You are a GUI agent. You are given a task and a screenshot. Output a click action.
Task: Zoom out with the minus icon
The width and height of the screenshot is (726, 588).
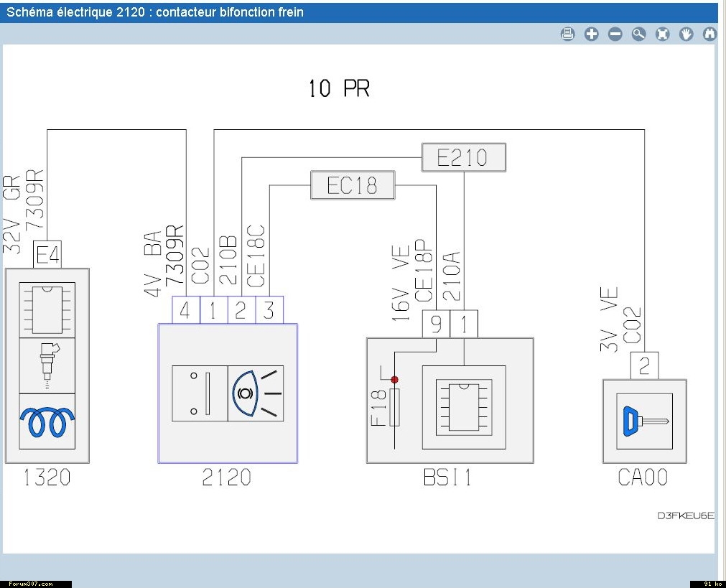(x=615, y=34)
